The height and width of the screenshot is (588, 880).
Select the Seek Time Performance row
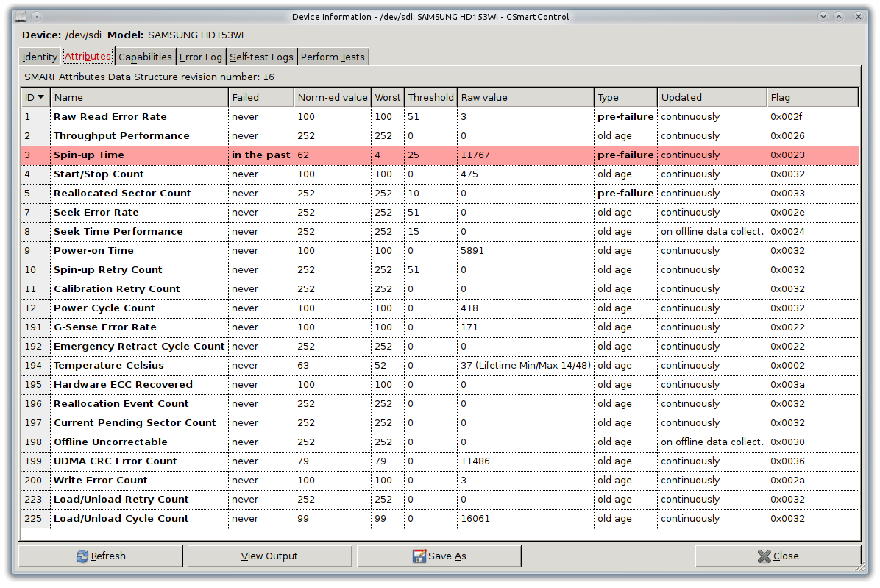(x=440, y=231)
